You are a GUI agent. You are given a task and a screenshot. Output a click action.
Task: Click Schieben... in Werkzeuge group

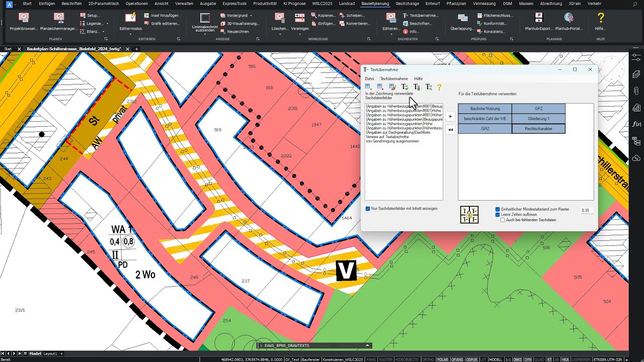click(x=352, y=16)
